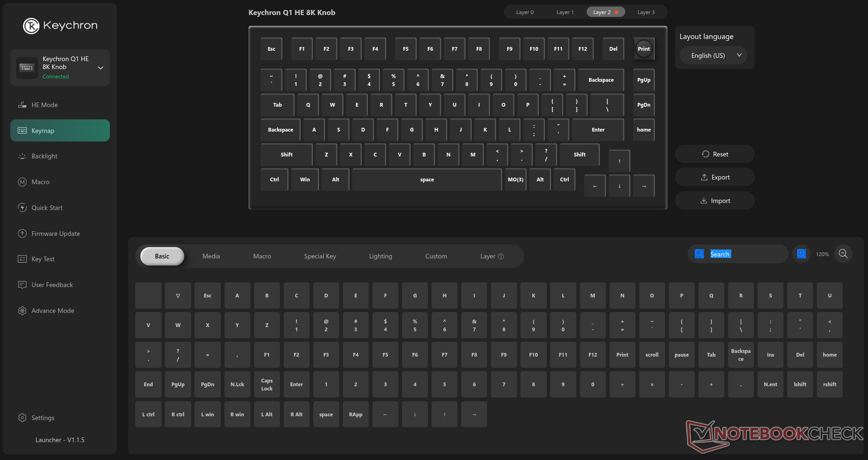Open the Backlight settings page
868x460 pixels.
(x=45, y=156)
